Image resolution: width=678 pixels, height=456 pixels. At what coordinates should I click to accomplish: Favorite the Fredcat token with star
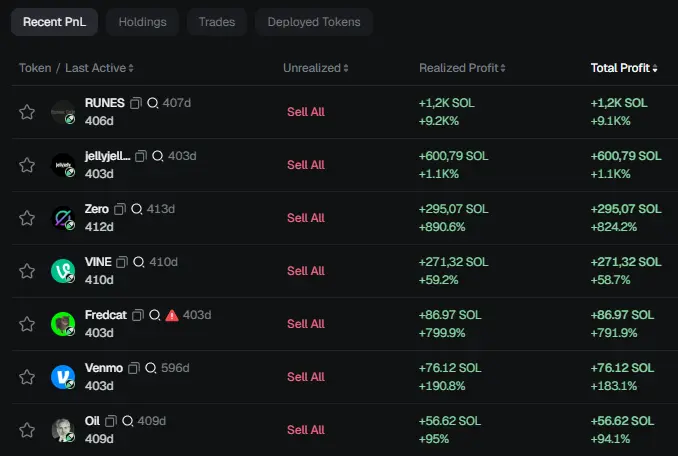coord(27,324)
